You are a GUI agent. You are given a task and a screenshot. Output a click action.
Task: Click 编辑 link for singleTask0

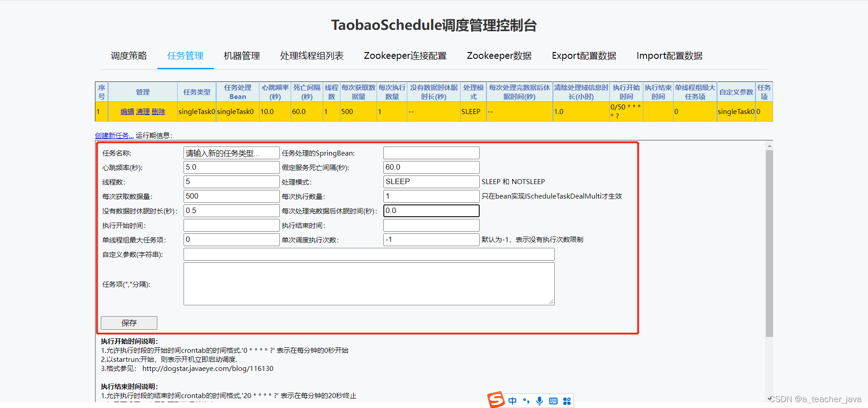coord(127,112)
